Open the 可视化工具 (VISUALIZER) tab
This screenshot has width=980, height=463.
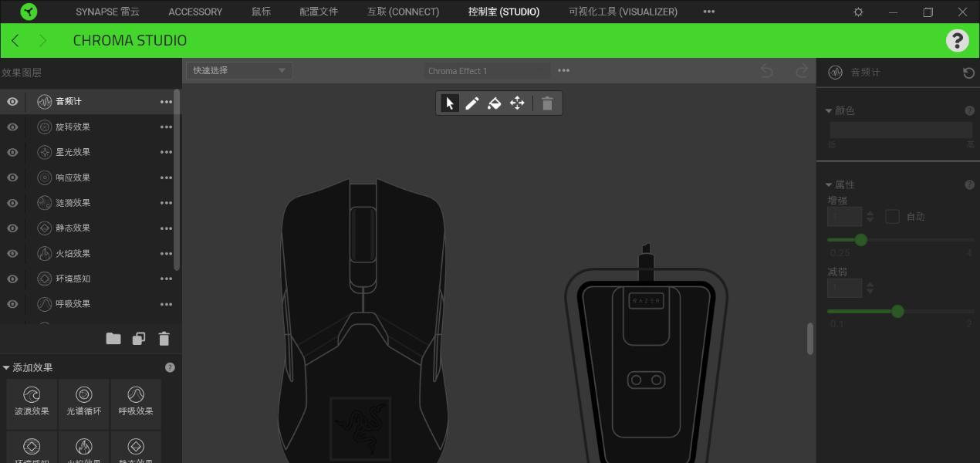[623, 12]
